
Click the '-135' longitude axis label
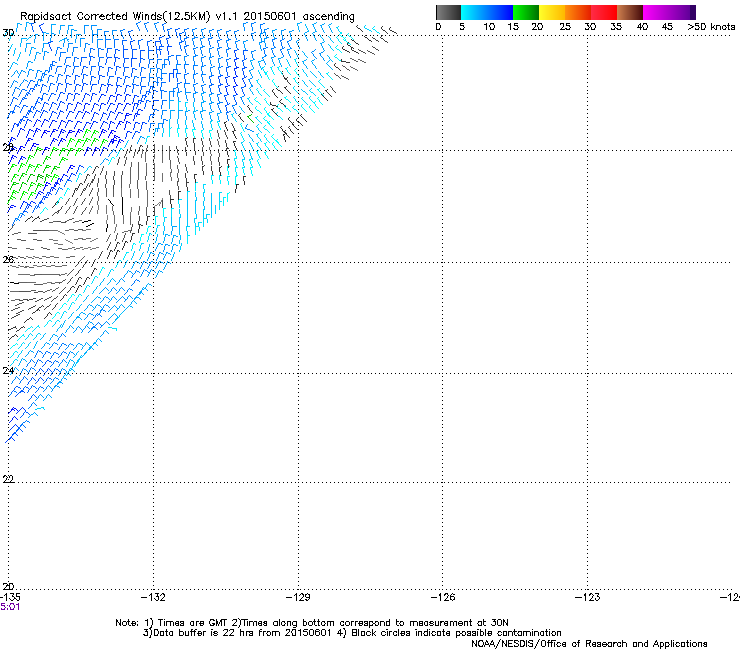coord(10,597)
